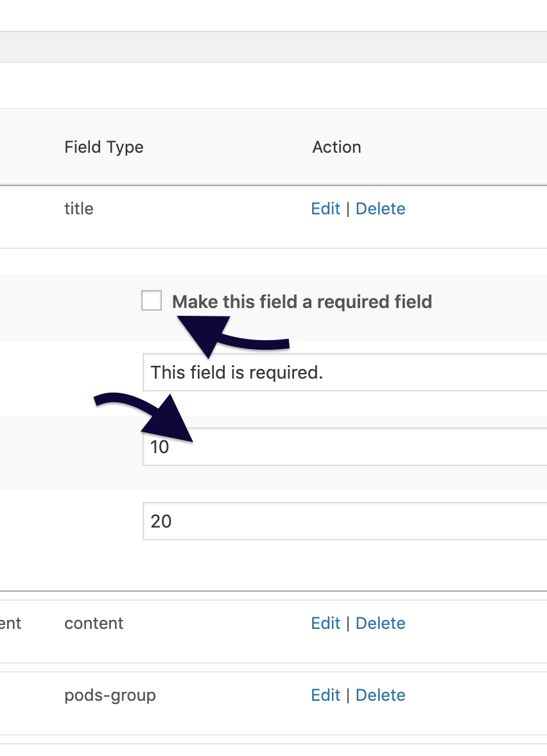
Task: Enable 'Make this field a required field' checkbox
Action: pos(151,300)
